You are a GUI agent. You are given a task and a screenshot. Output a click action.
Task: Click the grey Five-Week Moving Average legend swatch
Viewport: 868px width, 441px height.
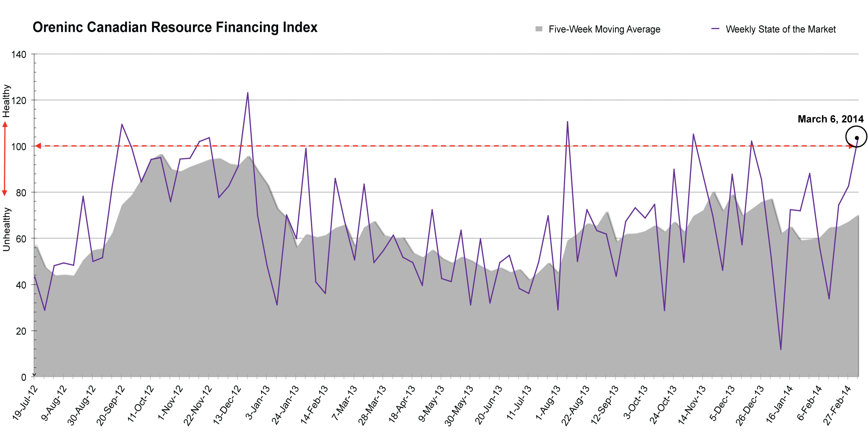click(x=539, y=29)
